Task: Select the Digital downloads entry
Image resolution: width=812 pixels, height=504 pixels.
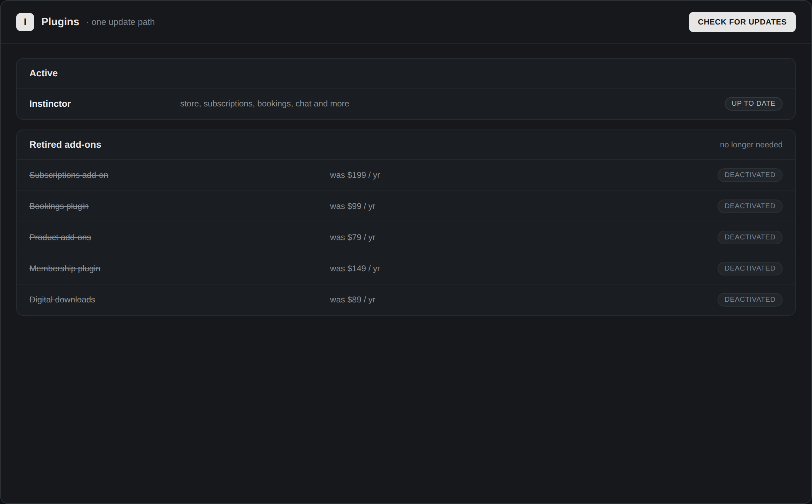Action: (x=62, y=300)
